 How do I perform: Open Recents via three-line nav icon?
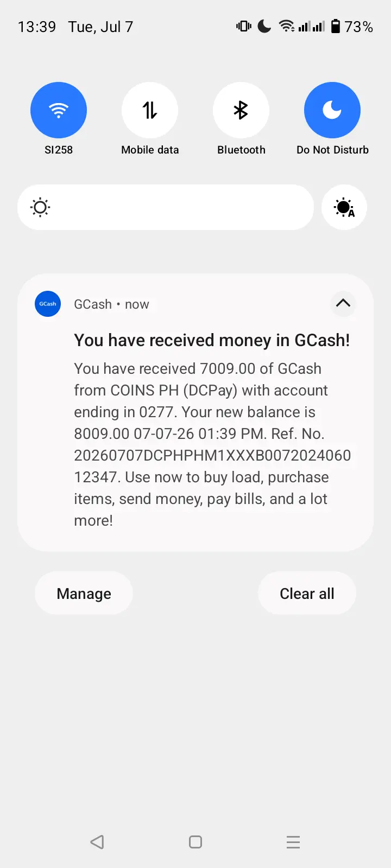pyautogui.click(x=293, y=842)
